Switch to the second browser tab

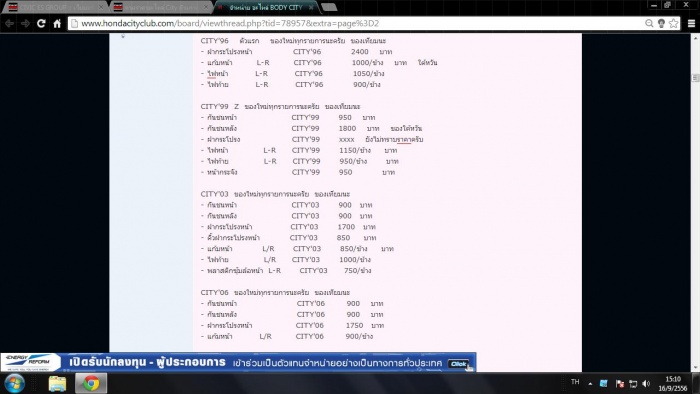point(160,7)
